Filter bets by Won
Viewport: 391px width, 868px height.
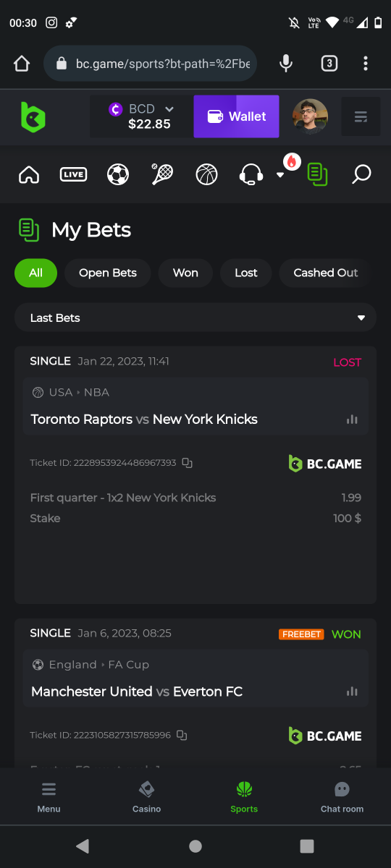185,273
